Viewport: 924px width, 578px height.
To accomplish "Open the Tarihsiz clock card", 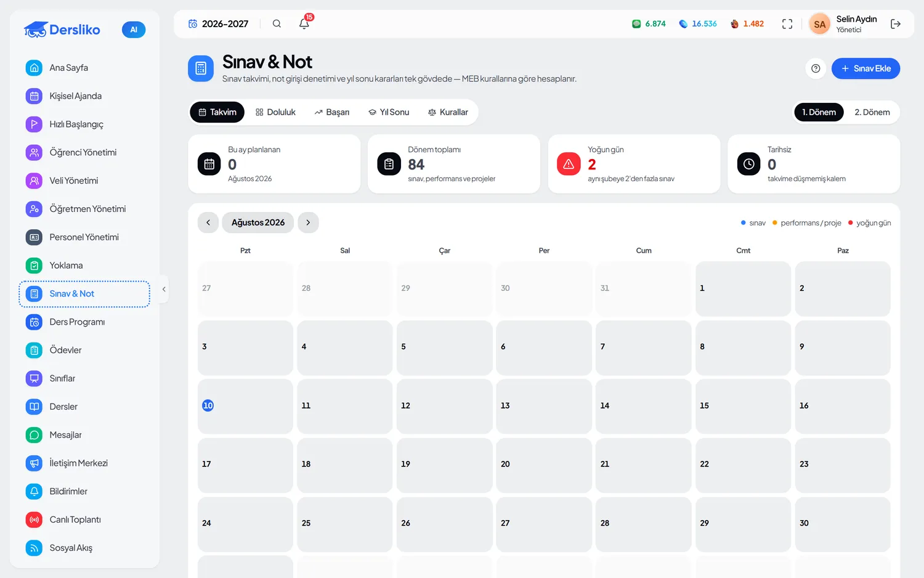I will 814,164.
